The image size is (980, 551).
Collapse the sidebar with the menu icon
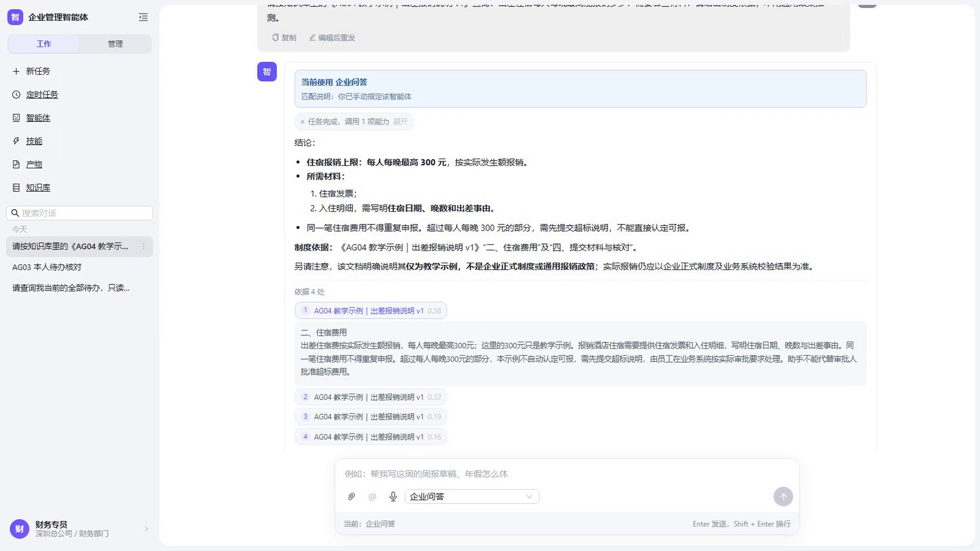(x=143, y=17)
